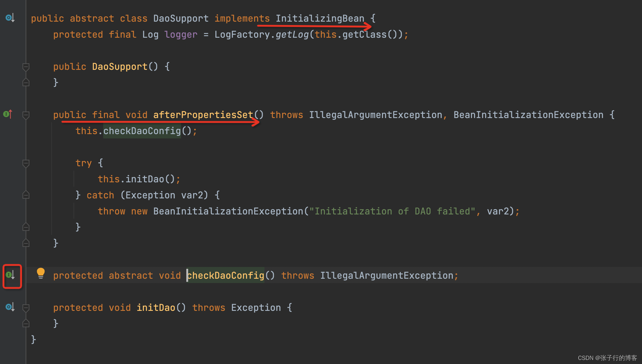Collapse the afterPropertiesSet method fold marker
This screenshot has width=642, height=364.
26,115
